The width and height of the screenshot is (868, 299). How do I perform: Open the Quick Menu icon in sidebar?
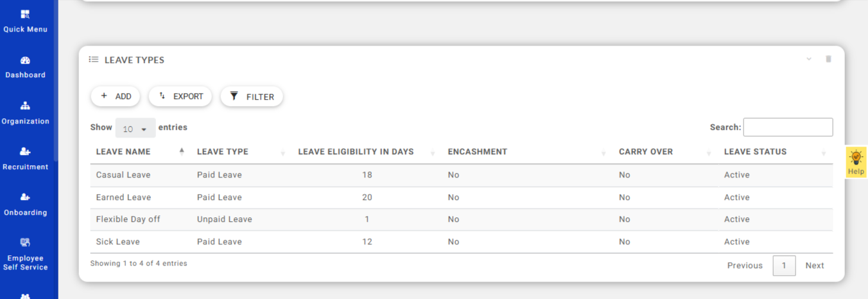tap(25, 14)
